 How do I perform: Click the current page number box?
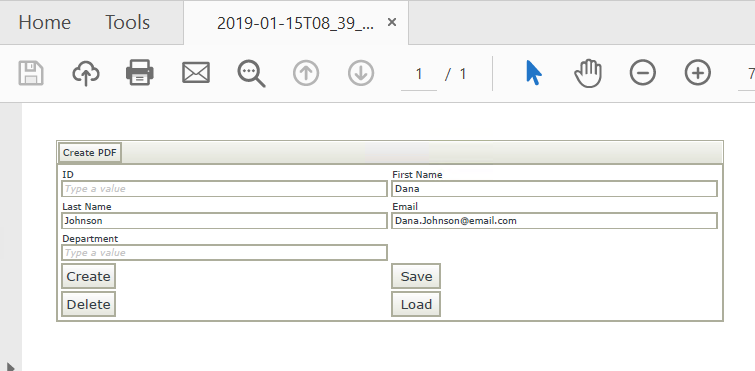tap(419, 74)
